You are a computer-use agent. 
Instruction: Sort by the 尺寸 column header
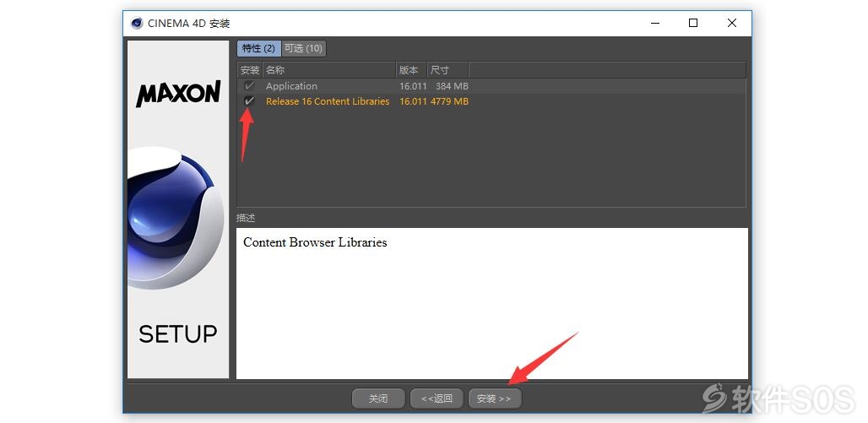click(x=448, y=70)
